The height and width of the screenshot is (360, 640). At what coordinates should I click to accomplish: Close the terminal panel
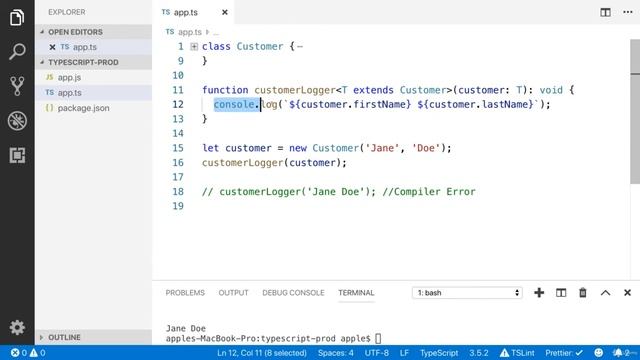pyautogui.click(x=627, y=293)
